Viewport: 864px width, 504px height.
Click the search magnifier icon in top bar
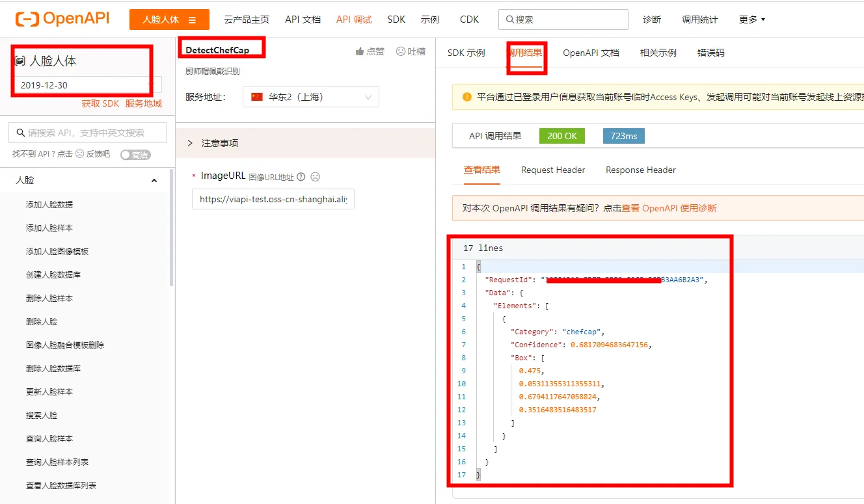[510, 20]
